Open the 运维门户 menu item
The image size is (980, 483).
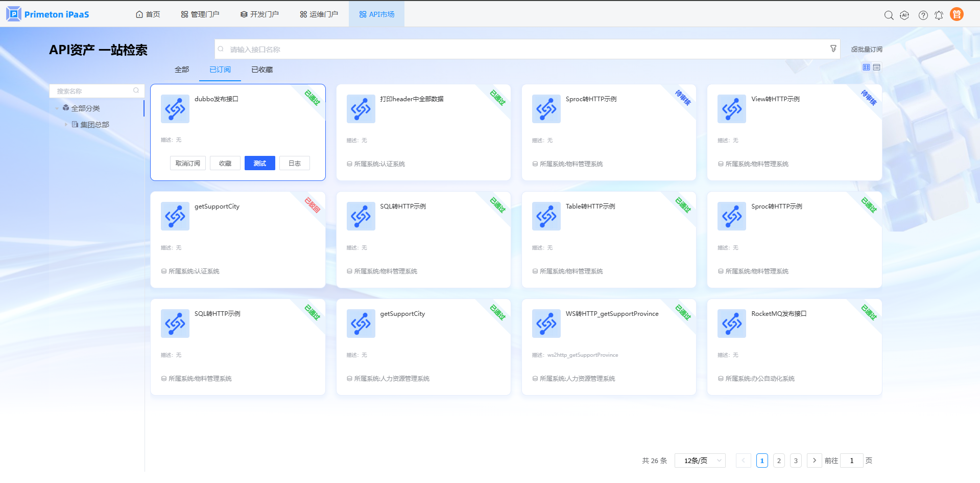[319, 14]
